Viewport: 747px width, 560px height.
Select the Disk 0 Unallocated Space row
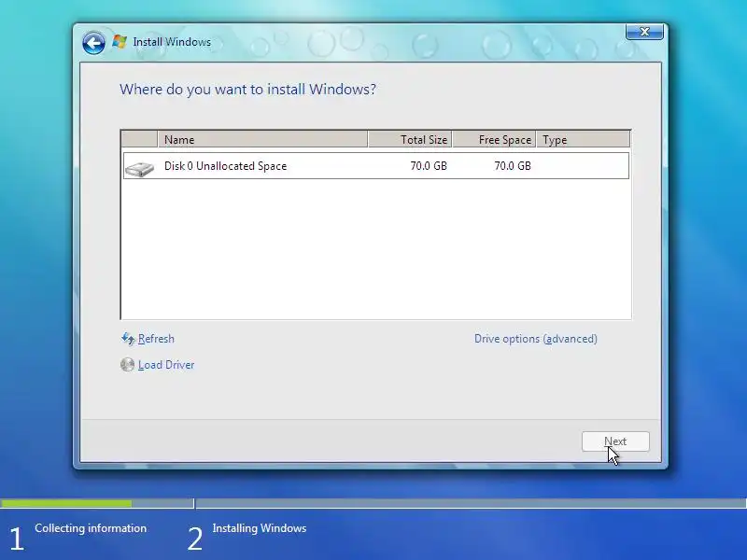pyautogui.click(x=376, y=166)
